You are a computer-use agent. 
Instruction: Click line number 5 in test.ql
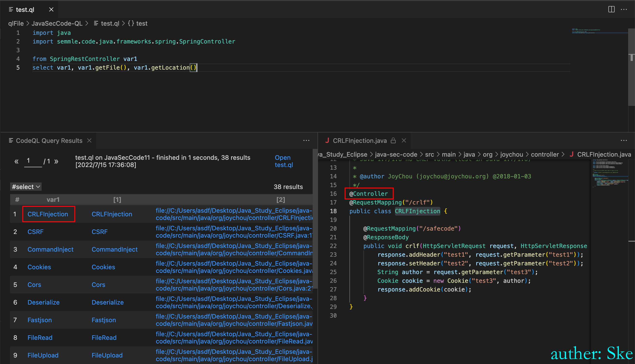(18, 67)
